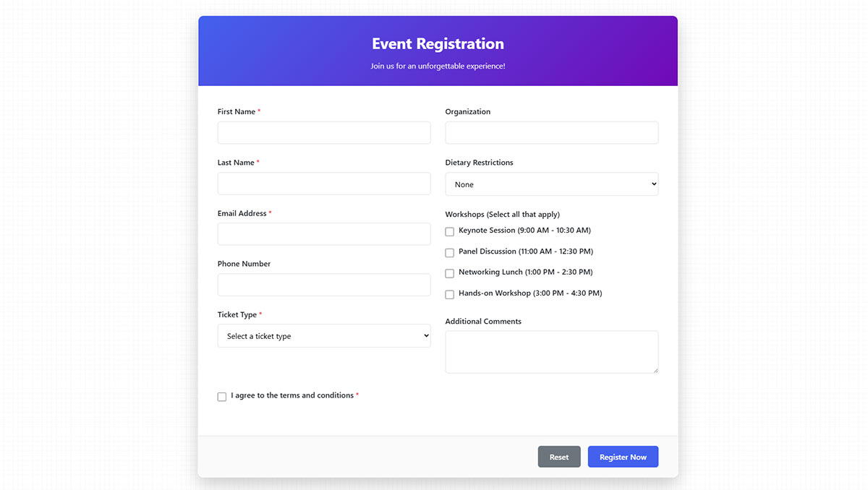This screenshot has width=868, height=490.
Task: Click the textarea resize handle on Additional Comments
Action: 655,371
